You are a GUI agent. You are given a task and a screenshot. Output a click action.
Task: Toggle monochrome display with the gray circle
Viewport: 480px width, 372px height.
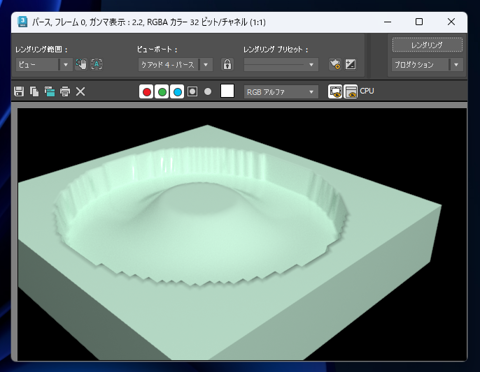tap(208, 92)
